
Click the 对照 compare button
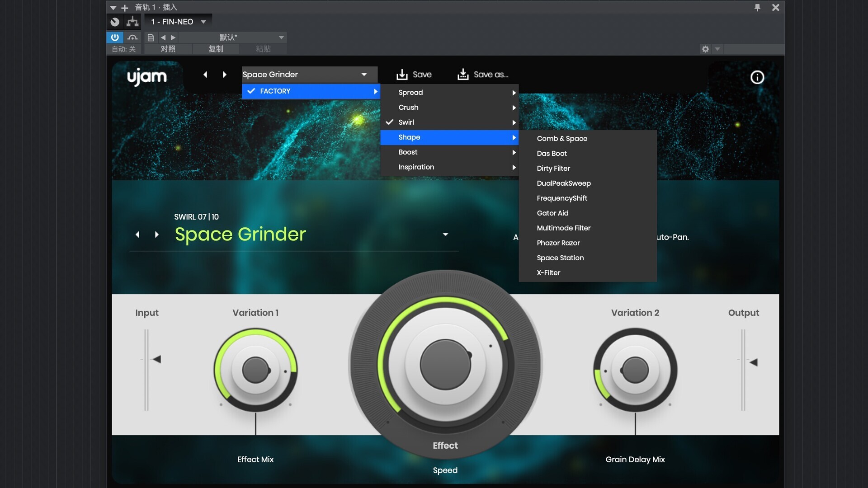tap(168, 49)
